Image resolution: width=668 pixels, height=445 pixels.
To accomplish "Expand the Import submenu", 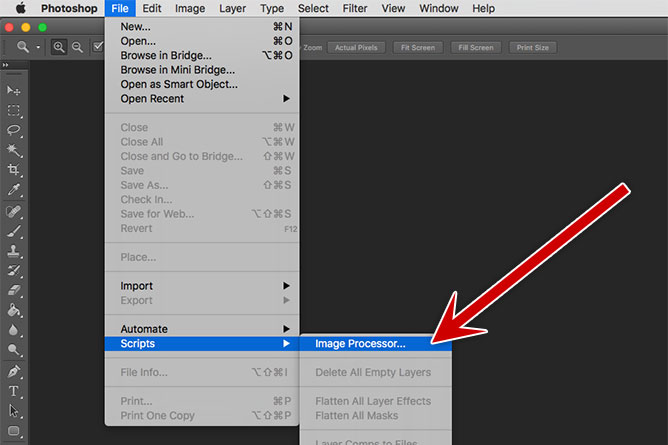I will point(202,286).
